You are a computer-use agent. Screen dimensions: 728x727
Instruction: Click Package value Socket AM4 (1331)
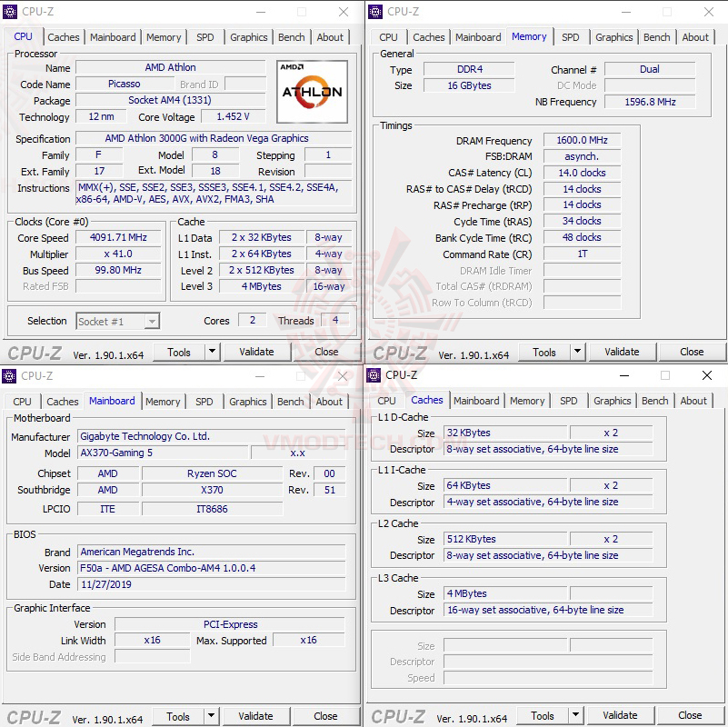click(170, 100)
